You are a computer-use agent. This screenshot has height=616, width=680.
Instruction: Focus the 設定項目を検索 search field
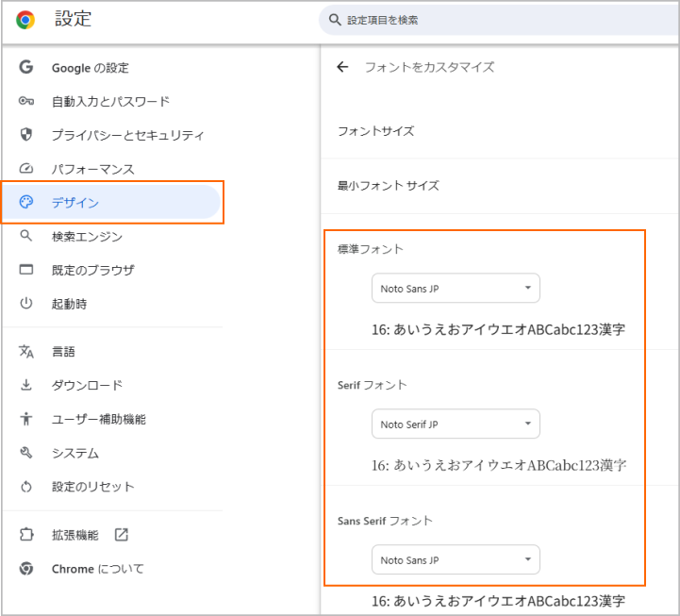(x=499, y=20)
